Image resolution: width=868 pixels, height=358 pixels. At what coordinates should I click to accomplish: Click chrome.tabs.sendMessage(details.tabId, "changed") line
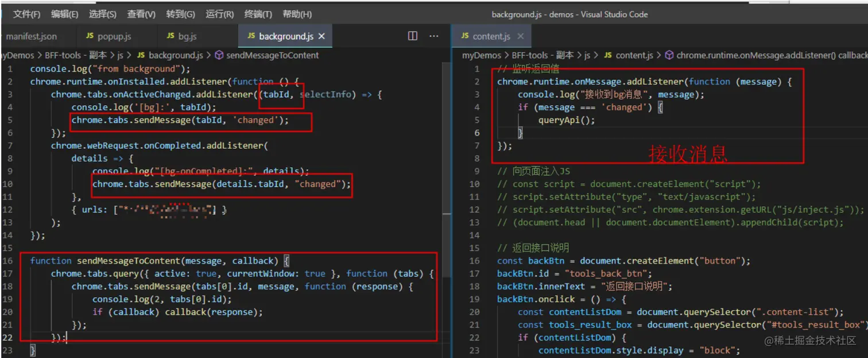[222, 184]
